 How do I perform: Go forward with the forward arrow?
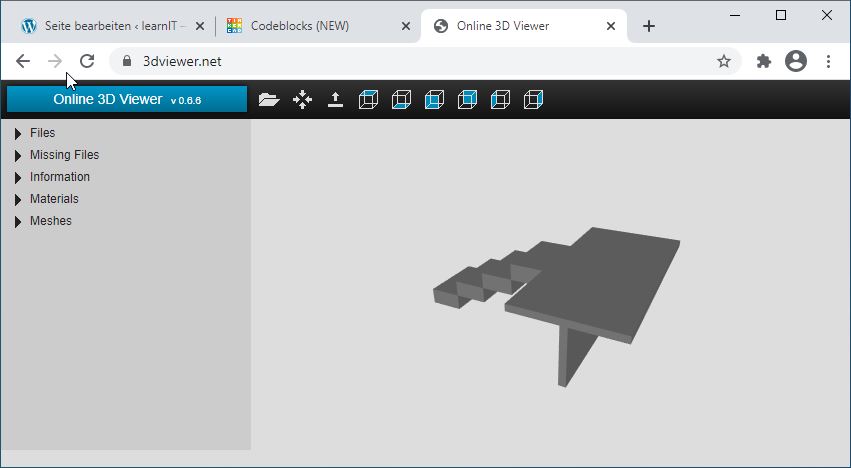pos(55,61)
